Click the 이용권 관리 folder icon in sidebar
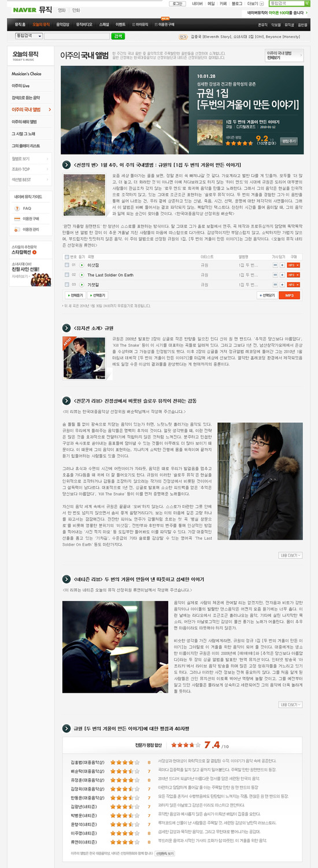The height and width of the screenshot is (868, 318). [17, 229]
